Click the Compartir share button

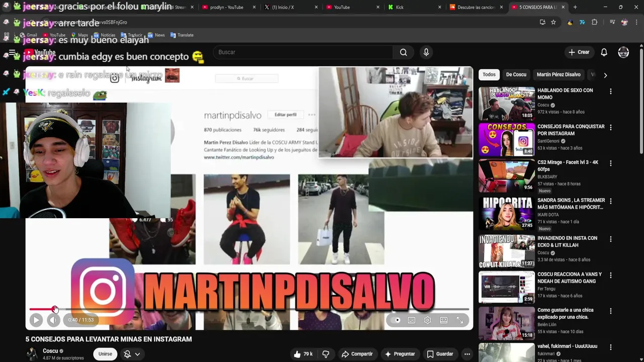[x=357, y=354]
